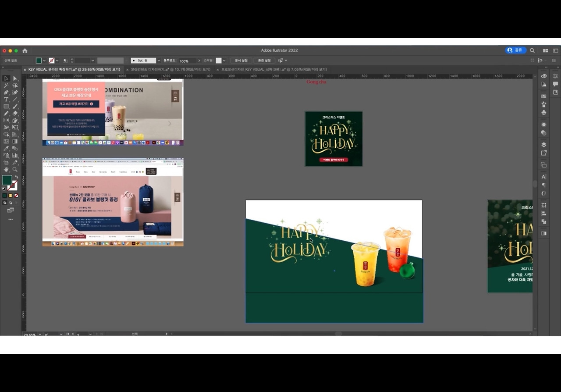Pick the Magic Wand tool
561x392 pixels.
(6, 86)
